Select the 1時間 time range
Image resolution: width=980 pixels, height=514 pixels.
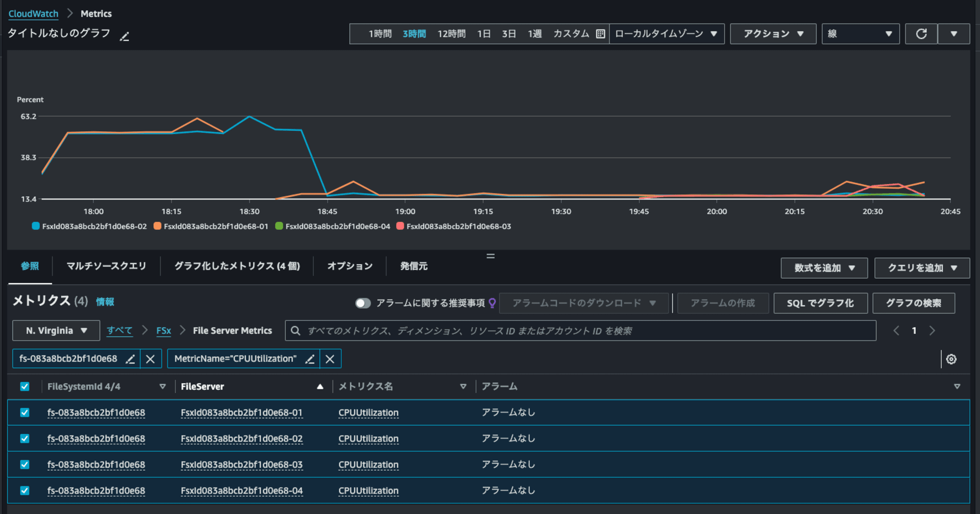(380, 34)
